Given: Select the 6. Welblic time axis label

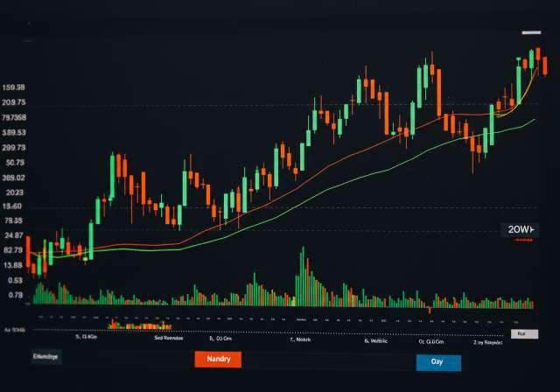Looking at the screenshot, I should point(375,341).
